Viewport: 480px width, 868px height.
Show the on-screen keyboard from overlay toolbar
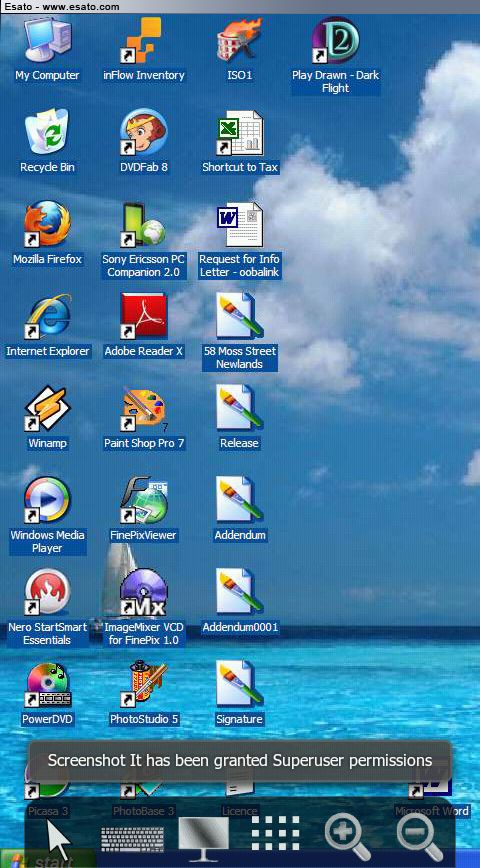pos(133,840)
